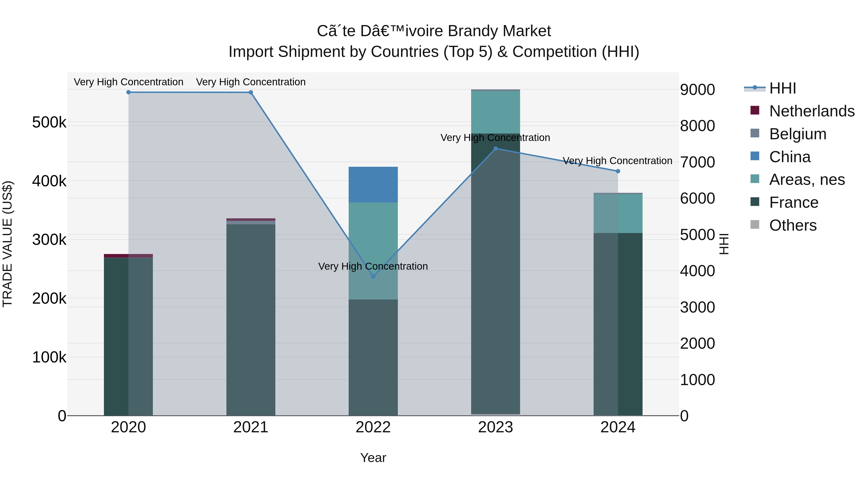The image size is (868, 488).
Task: Select the Areas, nes segment in 2023 bar
Action: (496, 112)
